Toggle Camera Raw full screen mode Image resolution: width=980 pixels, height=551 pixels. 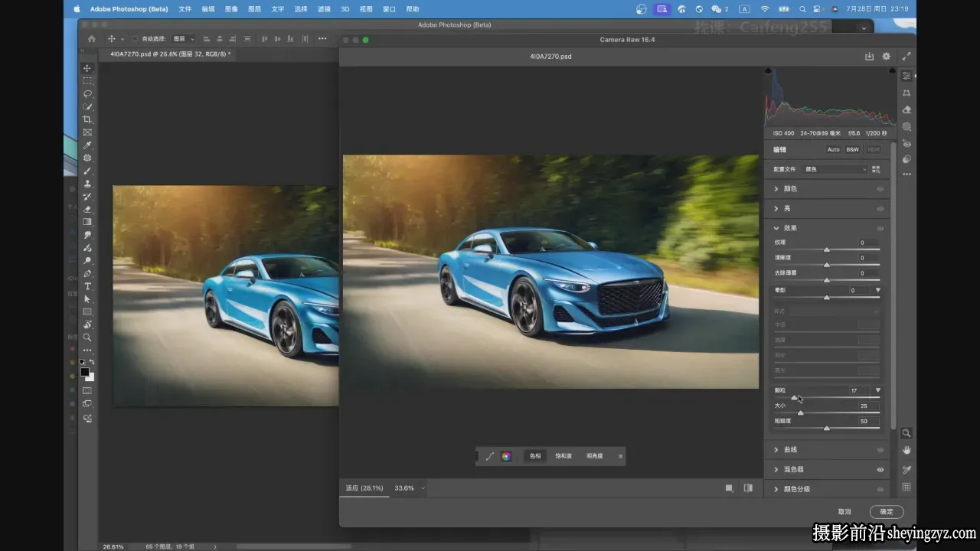[x=906, y=57]
